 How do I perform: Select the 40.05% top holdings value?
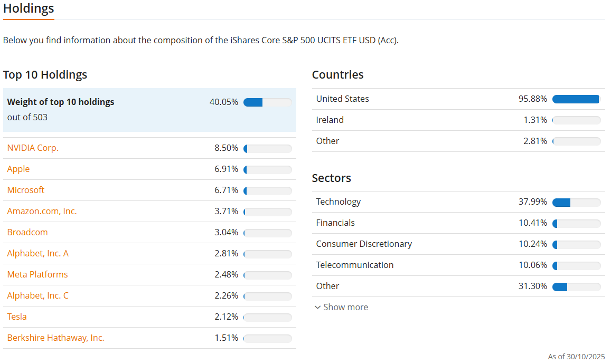pyautogui.click(x=224, y=102)
